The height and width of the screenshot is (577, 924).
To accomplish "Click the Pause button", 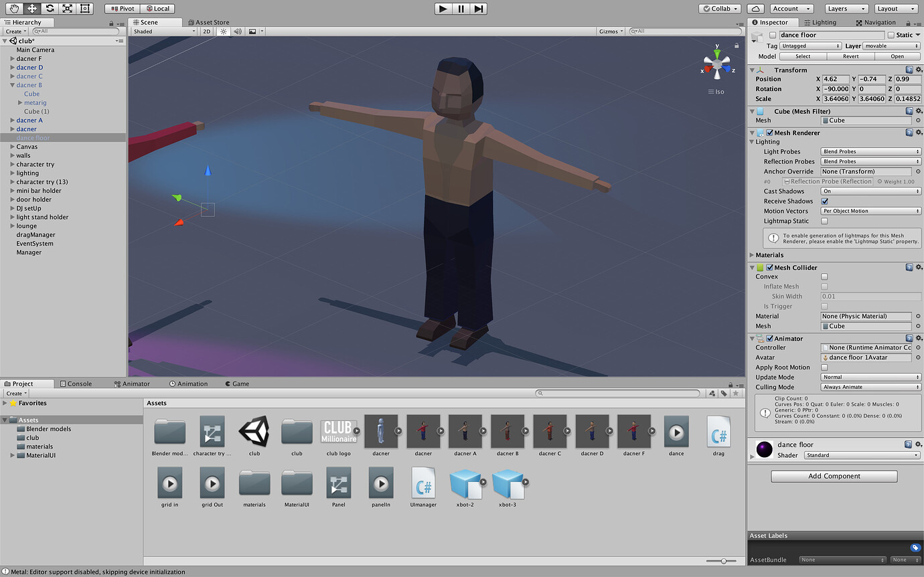I will (460, 9).
